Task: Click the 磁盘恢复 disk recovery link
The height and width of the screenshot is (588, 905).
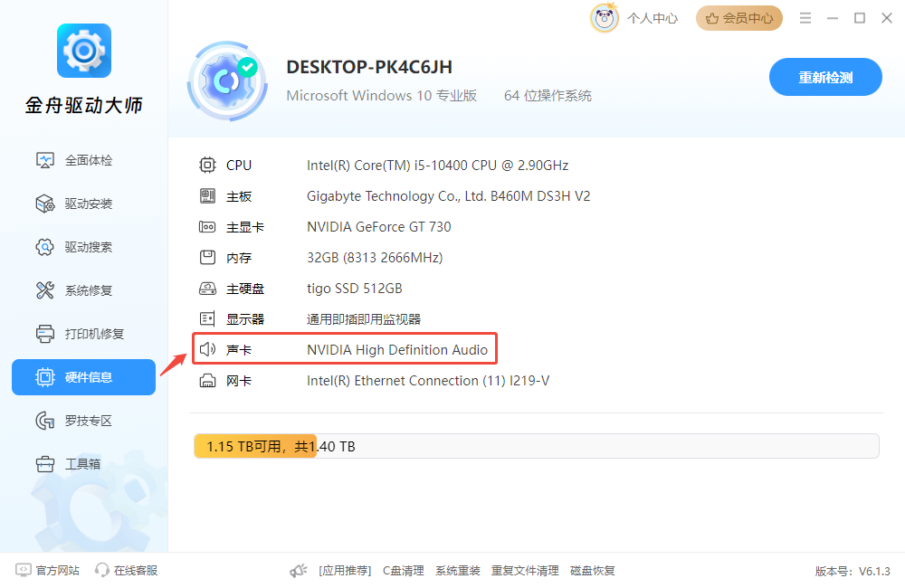Action: coord(592,571)
